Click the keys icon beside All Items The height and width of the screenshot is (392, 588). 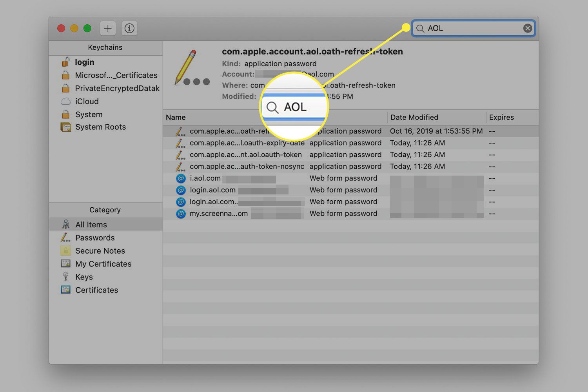(65, 224)
